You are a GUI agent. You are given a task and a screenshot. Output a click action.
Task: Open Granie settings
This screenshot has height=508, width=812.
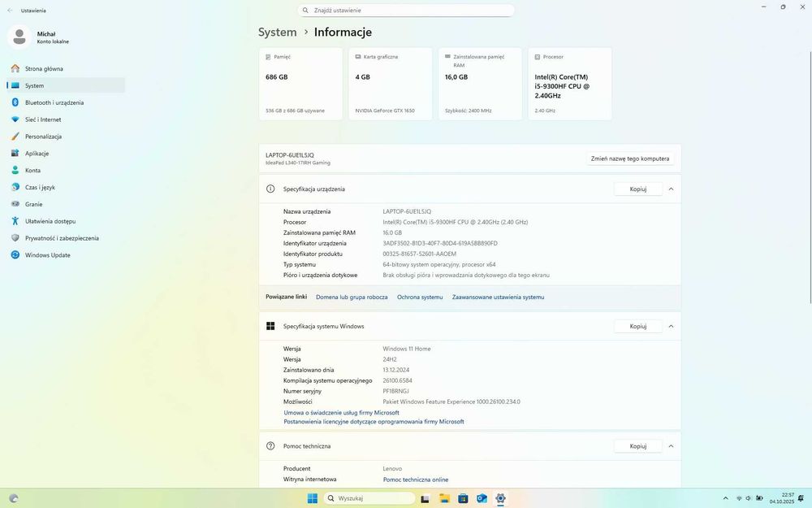click(x=65, y=204)
